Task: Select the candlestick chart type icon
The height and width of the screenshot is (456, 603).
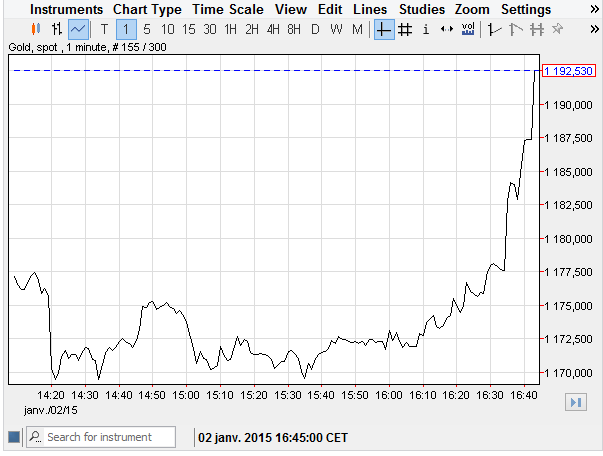Action: [36, 29]
